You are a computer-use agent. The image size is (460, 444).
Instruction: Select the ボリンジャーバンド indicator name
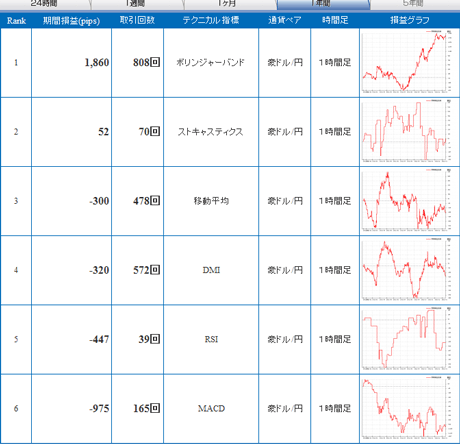point(211,62)
